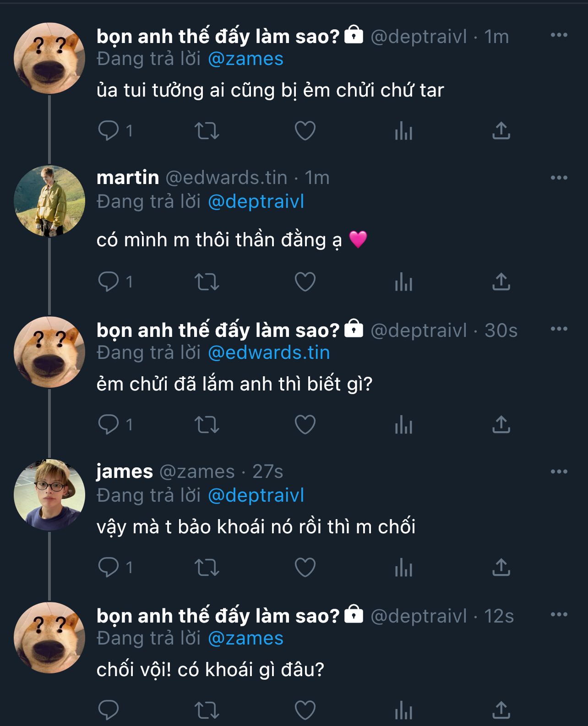Share the first tweet in thread
The height and width of the screenshot is (726, 588).
pyautogui.click(x=501, y=131)
